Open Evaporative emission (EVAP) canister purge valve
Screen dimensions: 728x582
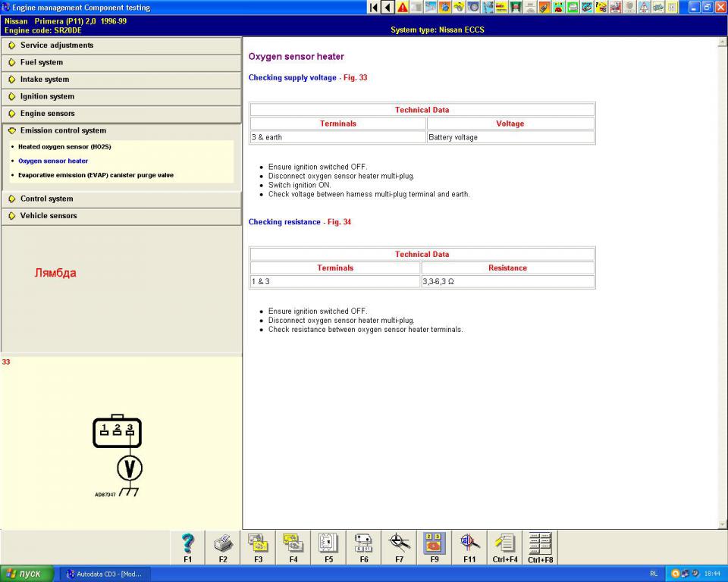click(96, 175)
